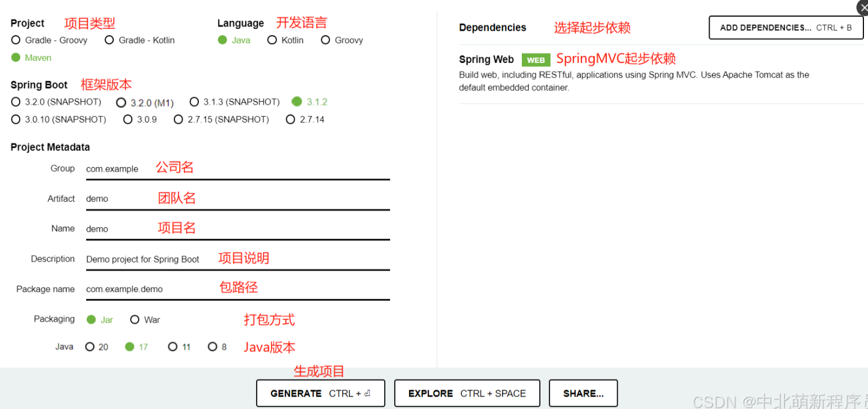Click the Spring Boot heading
The height and width of the screenshot is (409, 868).
pyautogui.click(x=39, y=85)
